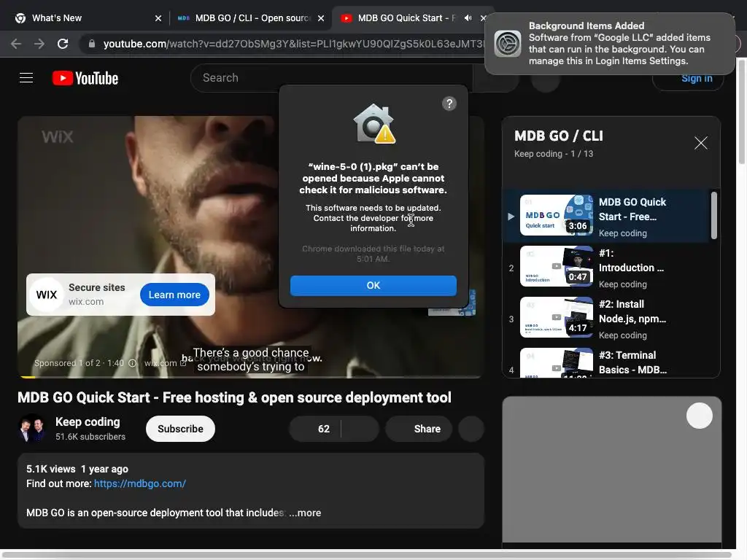Open playlist video #1: Introduction
Viewport: 747px width, 560px height.
(x=605, y=267)
